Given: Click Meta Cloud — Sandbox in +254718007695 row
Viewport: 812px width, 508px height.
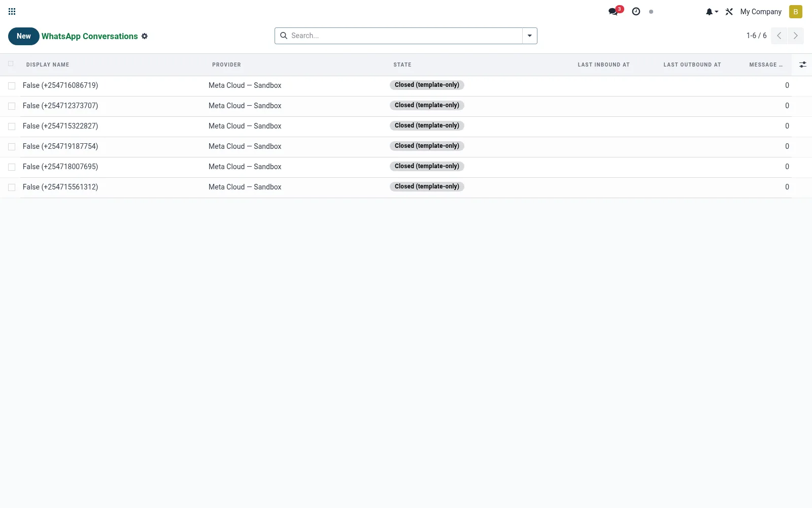Looking at the screenshot, I should click(245, 167).
